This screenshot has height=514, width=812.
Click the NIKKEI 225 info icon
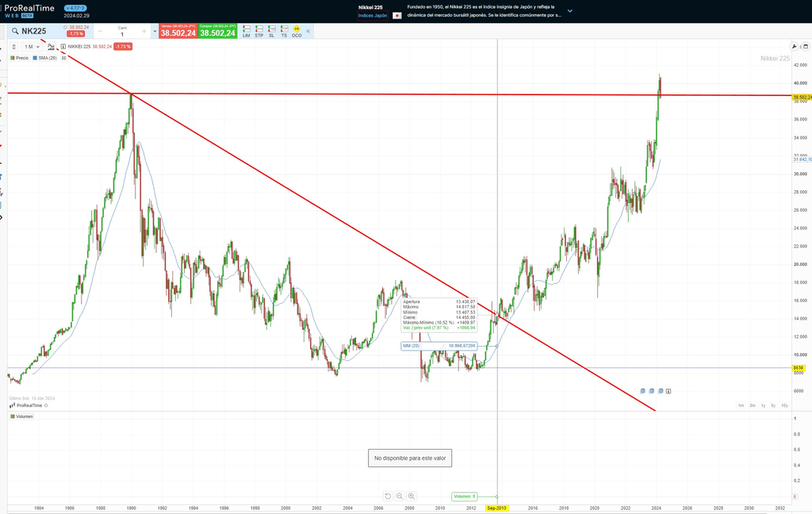click(63, 47)
